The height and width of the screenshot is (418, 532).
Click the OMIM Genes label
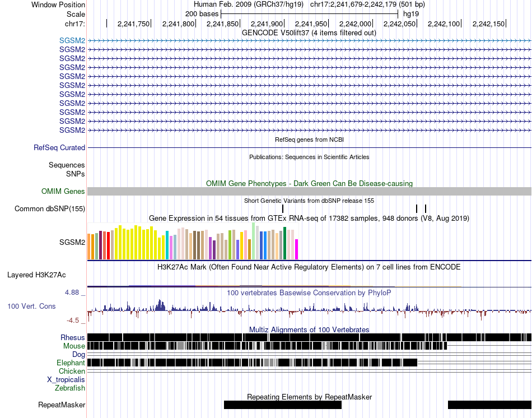point(63,191)
